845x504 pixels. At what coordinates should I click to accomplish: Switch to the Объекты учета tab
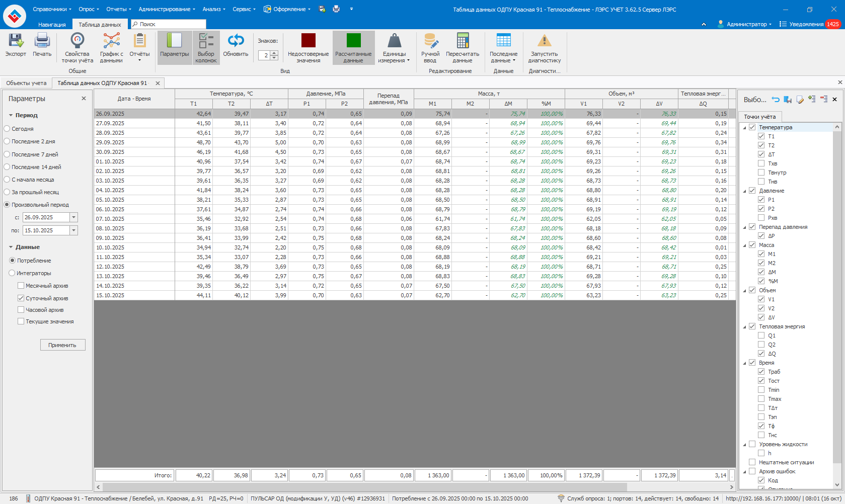[x=26, y=83]
